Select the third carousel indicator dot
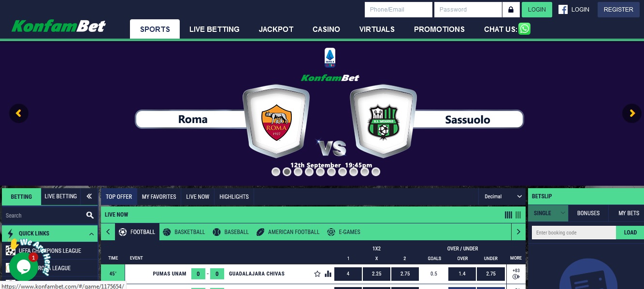The height and width of the screenshot is (289, 644). pos(298,172)
